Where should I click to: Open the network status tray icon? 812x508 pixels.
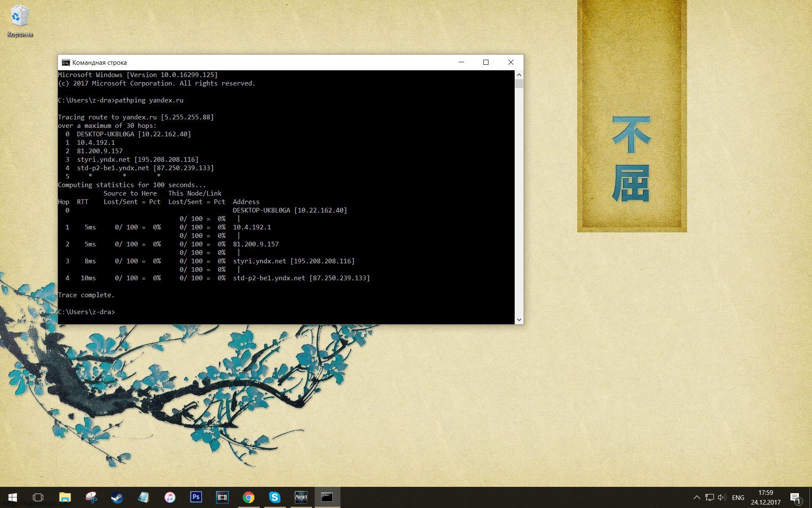(x=710, y=497)
